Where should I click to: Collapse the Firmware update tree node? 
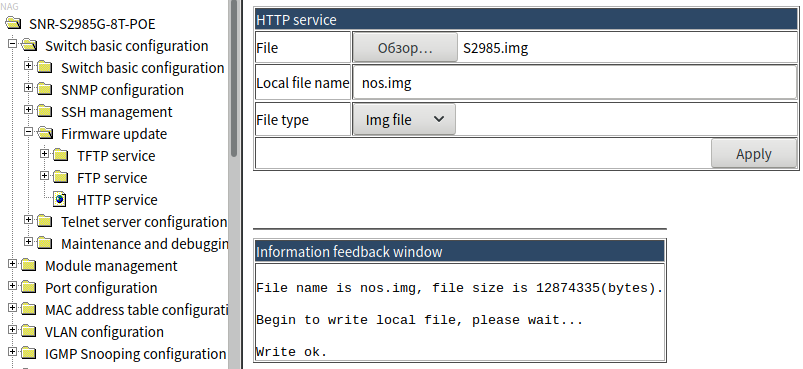(28, 132)
